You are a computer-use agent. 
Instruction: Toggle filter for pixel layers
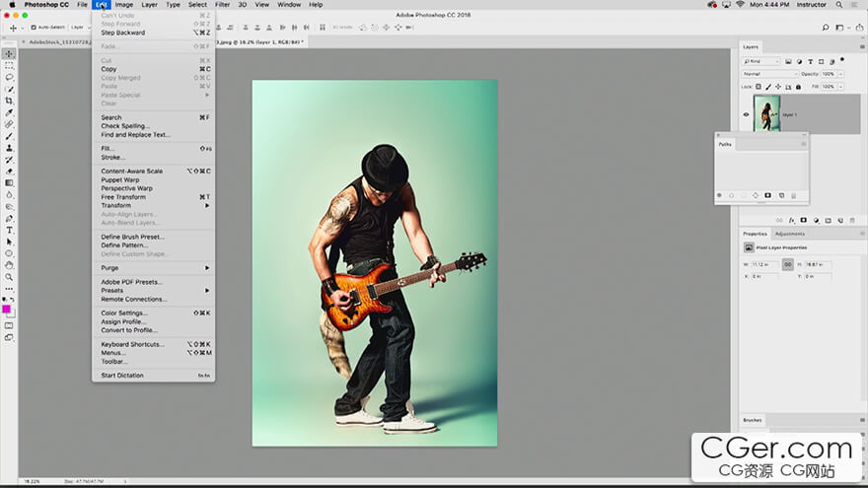[x=788, y=61]
